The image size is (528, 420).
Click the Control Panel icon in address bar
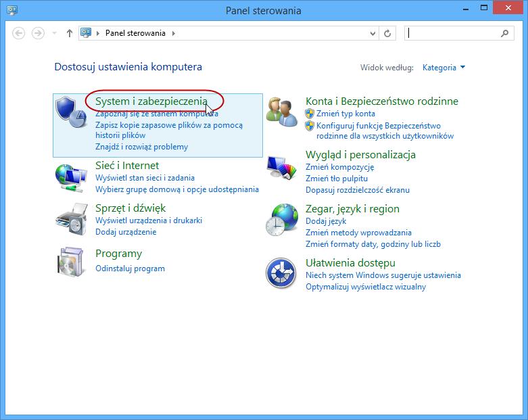(86, 32)
